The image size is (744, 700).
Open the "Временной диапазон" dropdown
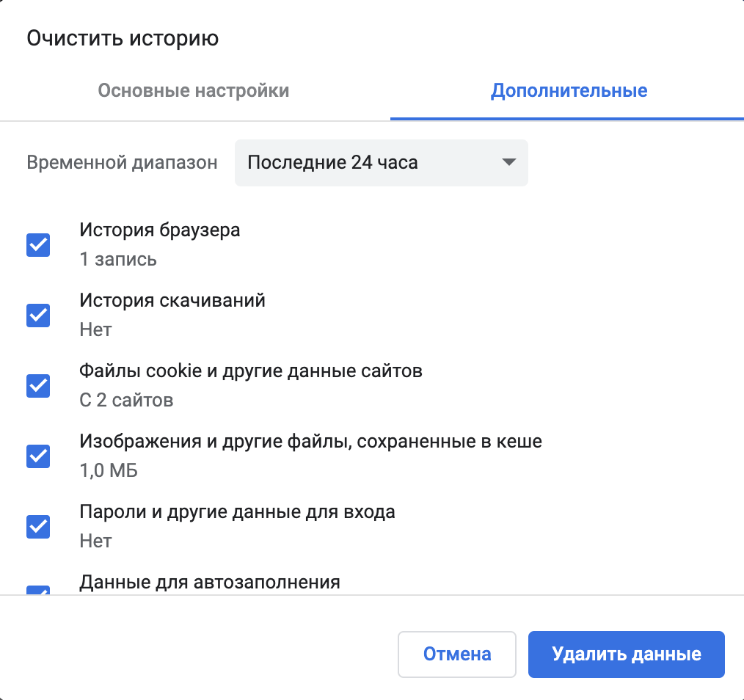click(x=381, y=163)
